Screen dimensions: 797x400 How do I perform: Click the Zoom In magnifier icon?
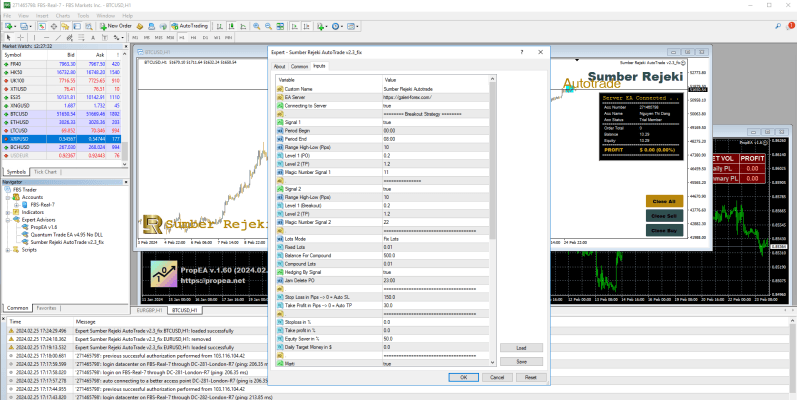[257, 26]
